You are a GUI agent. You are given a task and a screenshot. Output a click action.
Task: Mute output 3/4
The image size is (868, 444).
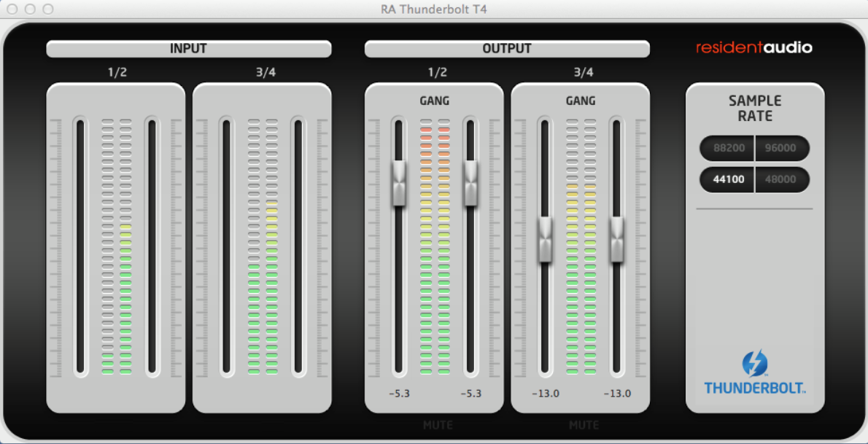[584, 424]
